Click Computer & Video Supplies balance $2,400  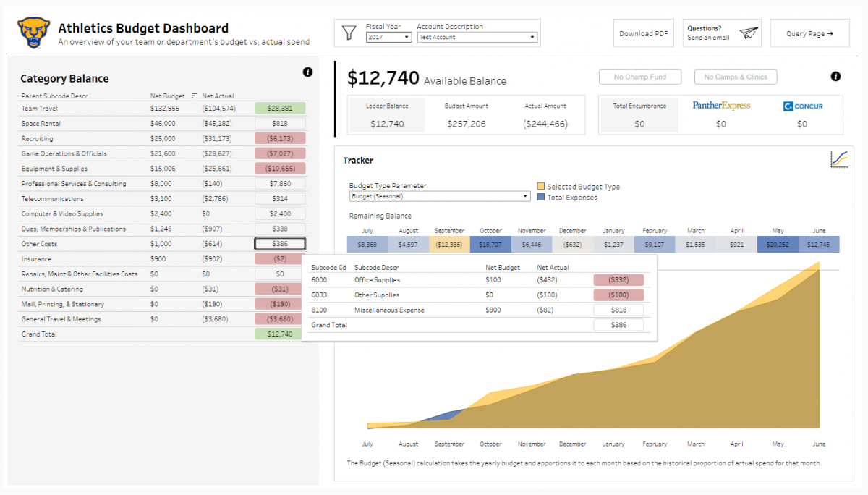(x=280, y=213)
